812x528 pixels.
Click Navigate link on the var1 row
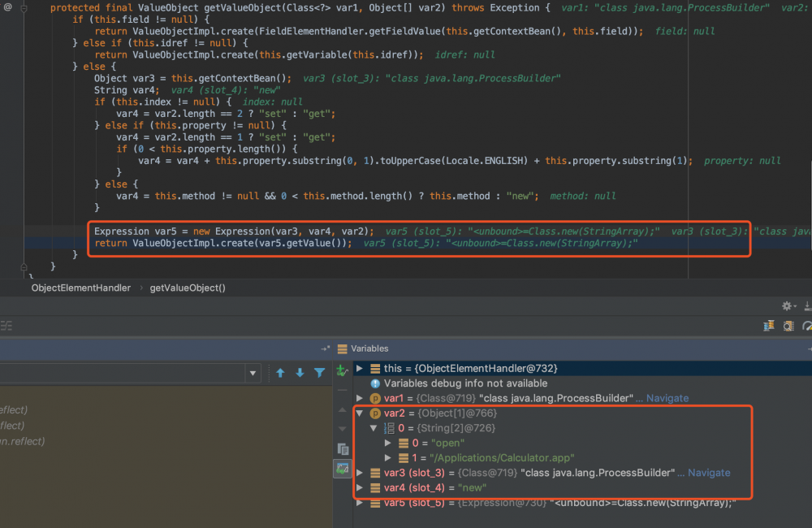pos(667,399)
